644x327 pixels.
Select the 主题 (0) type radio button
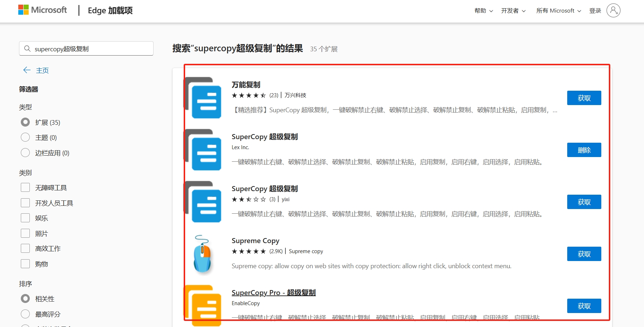click(25, 137)
